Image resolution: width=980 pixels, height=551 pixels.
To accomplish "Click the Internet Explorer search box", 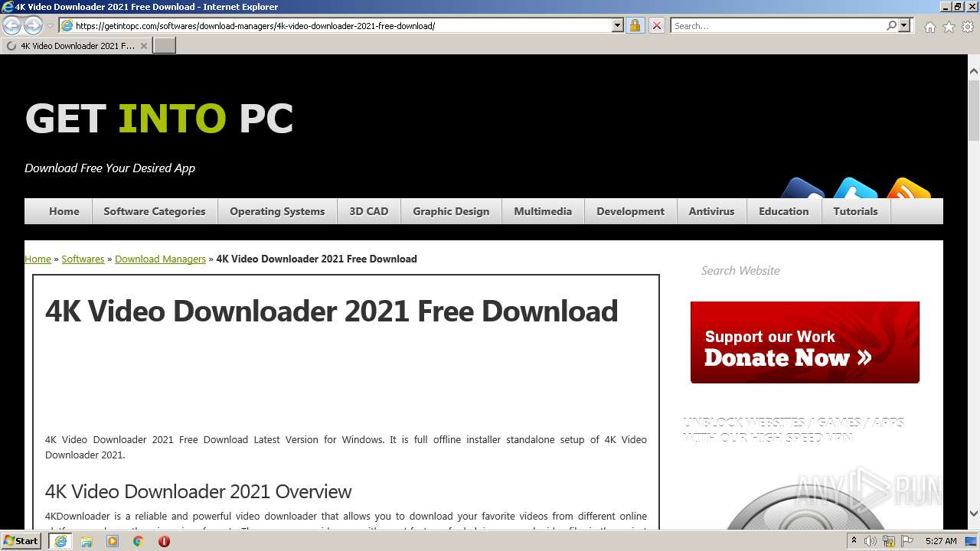I will pyautogui.click(x=778, y=25).
